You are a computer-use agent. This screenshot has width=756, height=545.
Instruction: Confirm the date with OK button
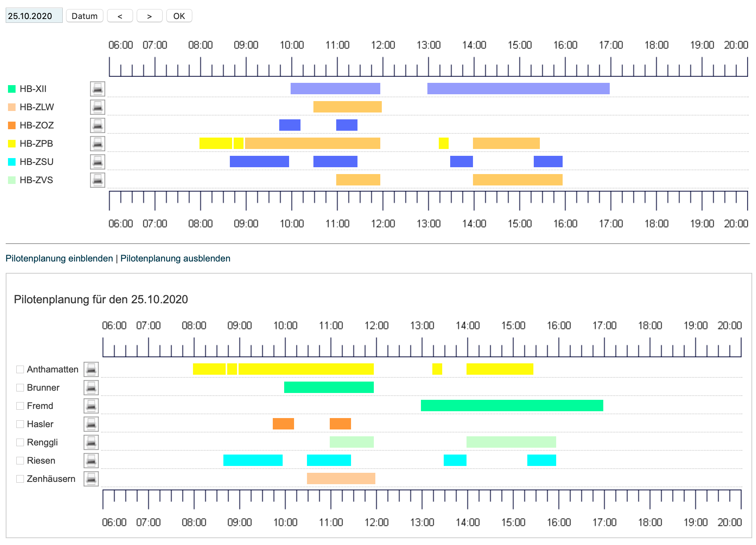coord(179,16)
